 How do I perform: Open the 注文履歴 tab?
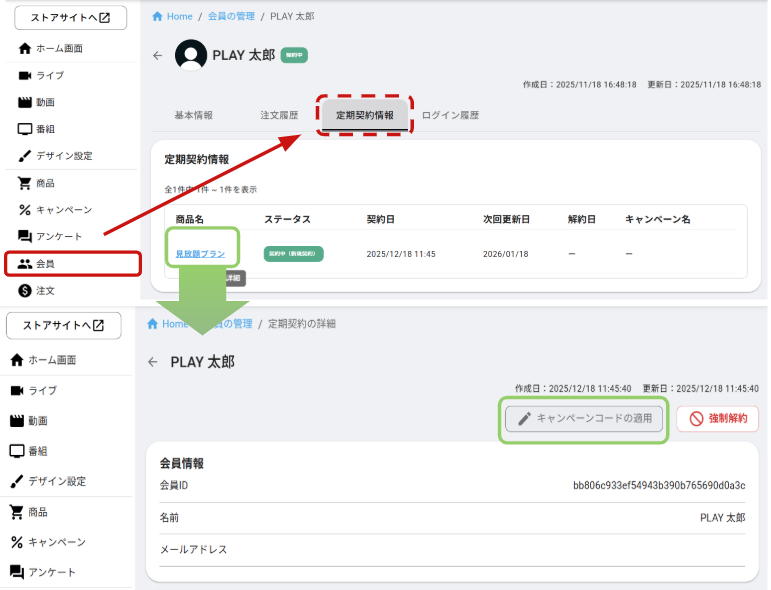279,115
